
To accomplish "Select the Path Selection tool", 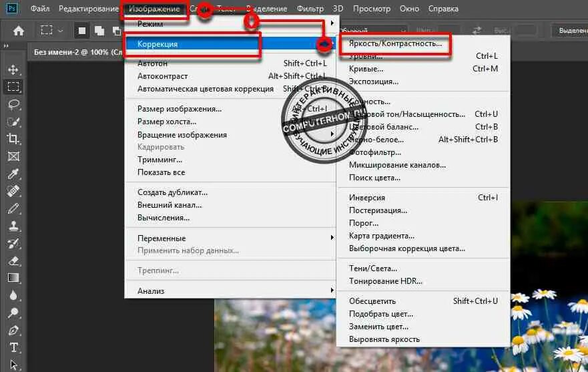I will (x=13, y=364).
